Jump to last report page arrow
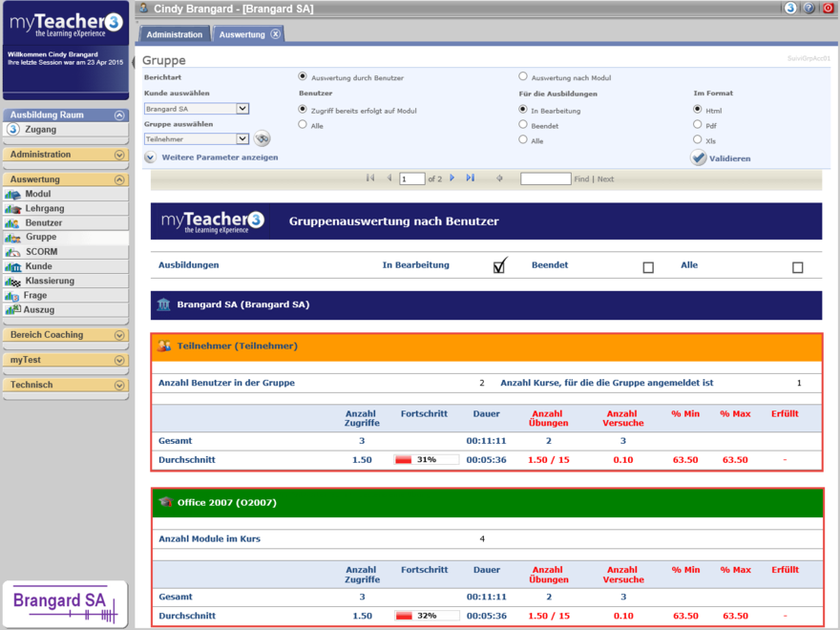The image size is (840, 630). pos(471,178)
